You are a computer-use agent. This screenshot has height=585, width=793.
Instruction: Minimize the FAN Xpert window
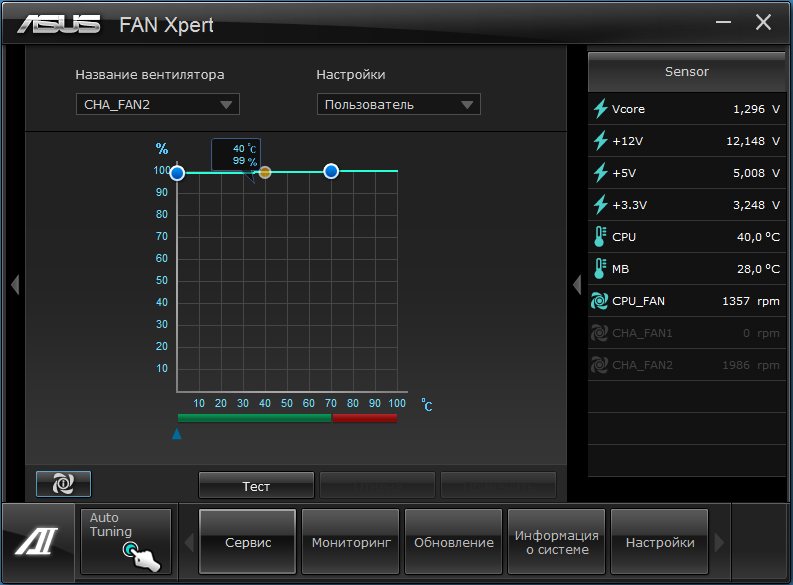pyautogui.click(x=723, y=22)
